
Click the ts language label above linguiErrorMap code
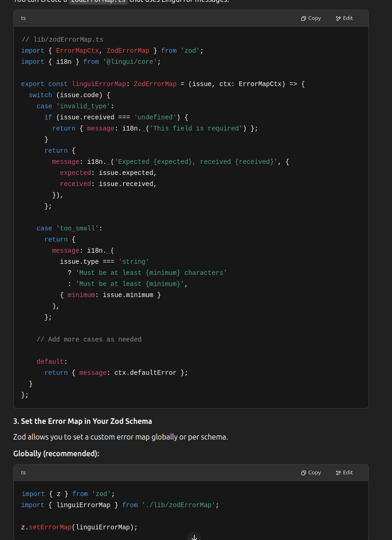coord(23,19)
